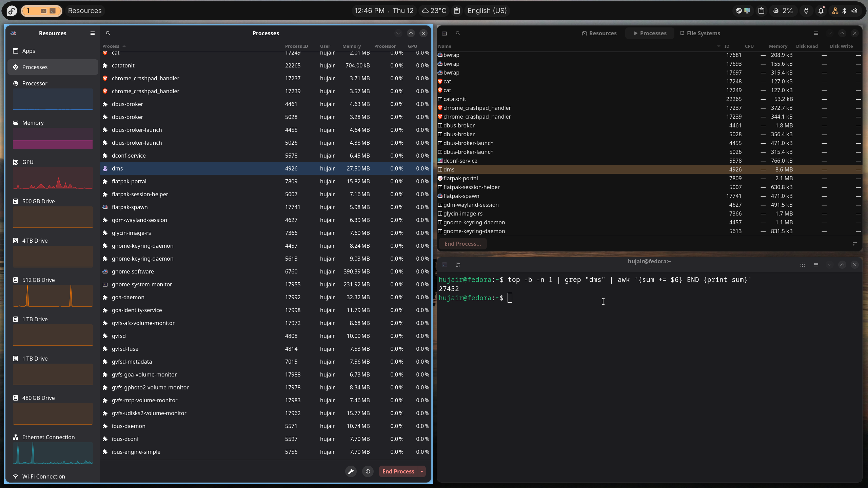Click search icon in System Monitor

458,33
